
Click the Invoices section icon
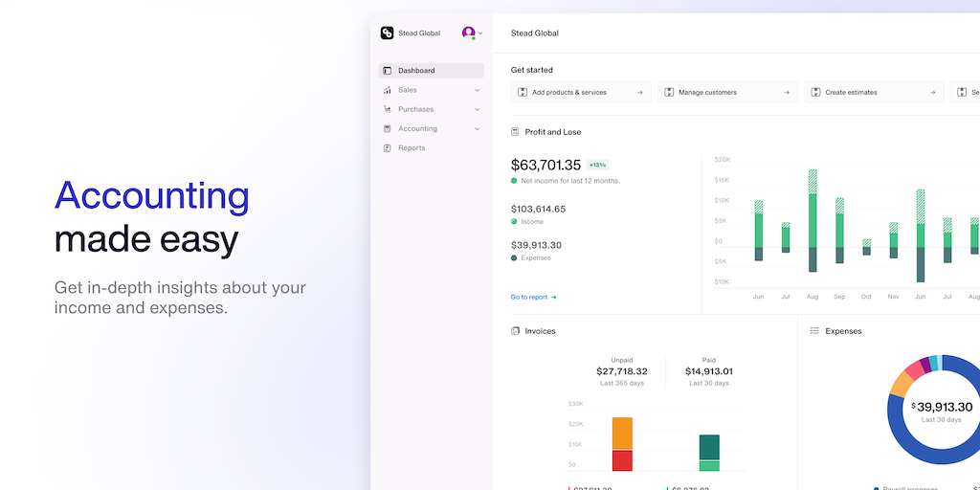pyautogui.click(x=515, y=330)
